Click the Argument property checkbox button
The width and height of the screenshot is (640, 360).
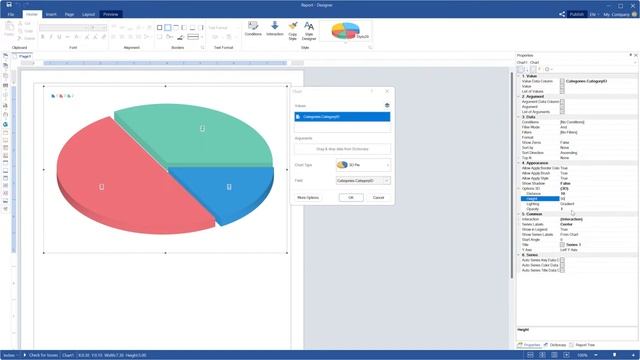pyautogui.click(x=562, y=107)
